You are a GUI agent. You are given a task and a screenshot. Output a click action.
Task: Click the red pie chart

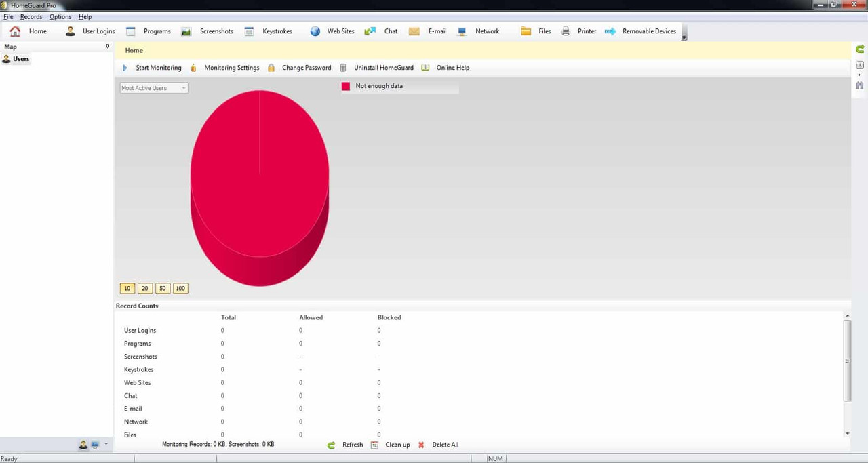[x=260, y=188]
